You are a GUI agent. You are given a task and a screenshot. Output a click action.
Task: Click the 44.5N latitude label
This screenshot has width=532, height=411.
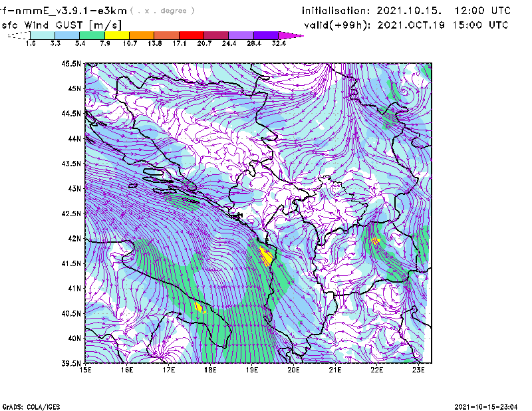click(x=71, y=113)
